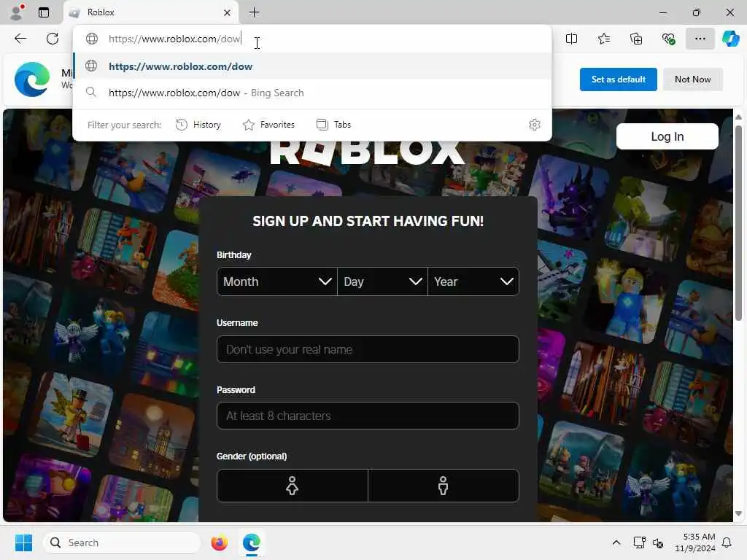Open a new tab with plus icon

click(255, 12)
